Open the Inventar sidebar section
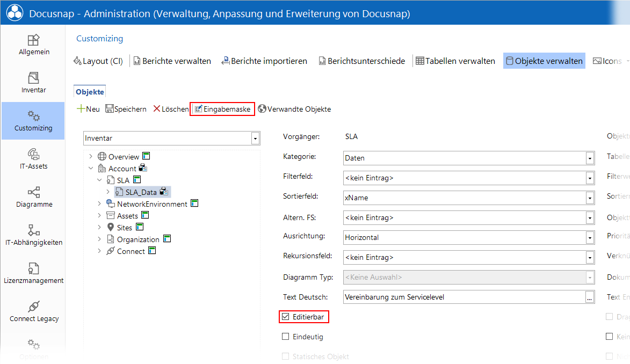 (x=34, y=83)
